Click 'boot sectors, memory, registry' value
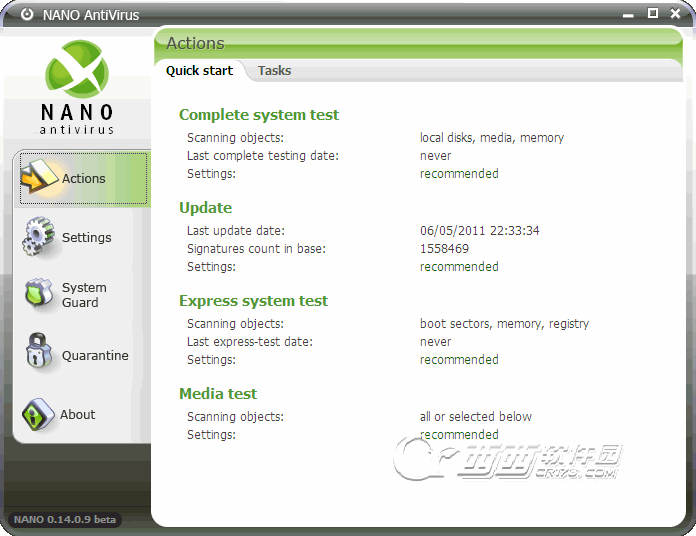This screenshot has height=536, width=696. click(504, 324)
